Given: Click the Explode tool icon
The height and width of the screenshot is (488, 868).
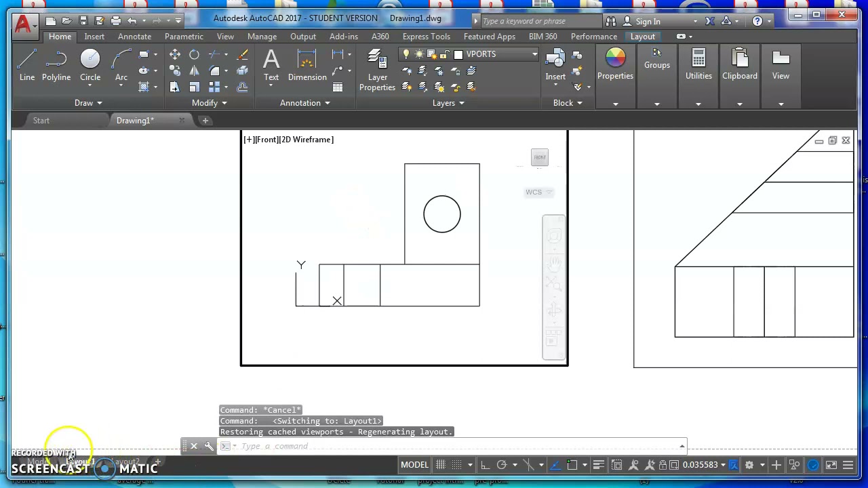Looking at the screenshot, I should click(x=243, y=70).
